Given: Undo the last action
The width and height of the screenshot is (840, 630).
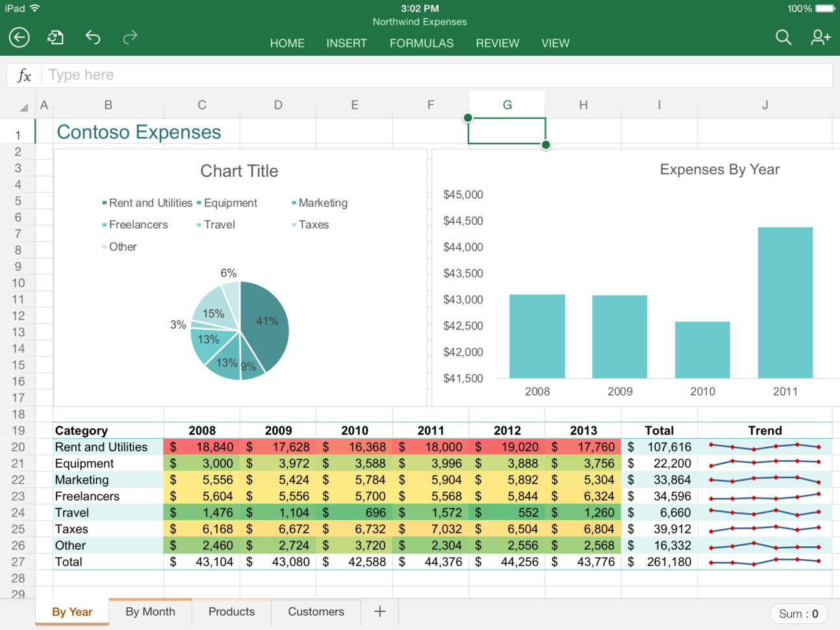Looking at the screenshot, I should click(93, 37).
